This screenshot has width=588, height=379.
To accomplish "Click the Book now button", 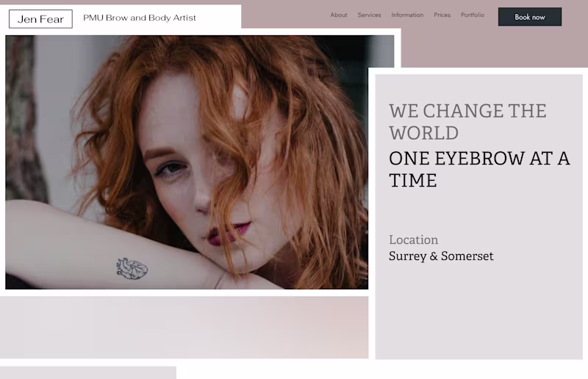I will (x=529, y=17).
